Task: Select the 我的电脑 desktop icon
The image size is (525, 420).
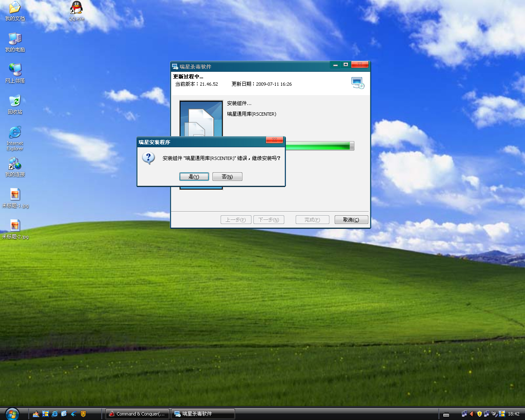Action: [15, 42]
